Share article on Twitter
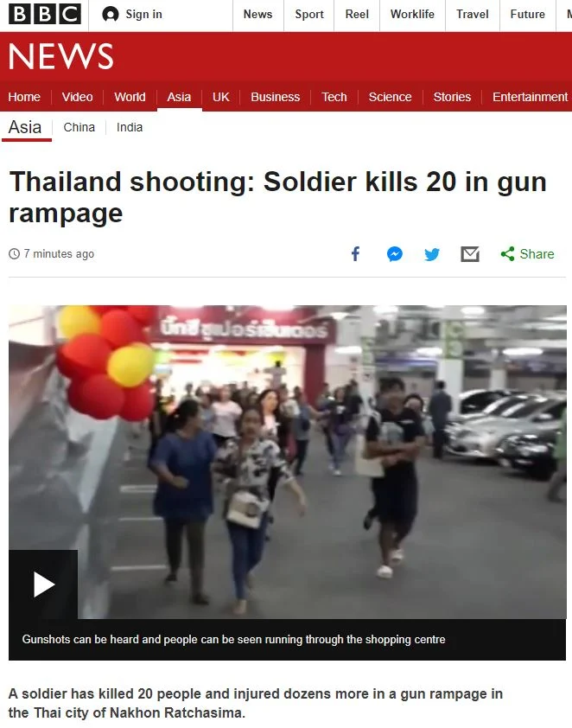 coord(432,254)
